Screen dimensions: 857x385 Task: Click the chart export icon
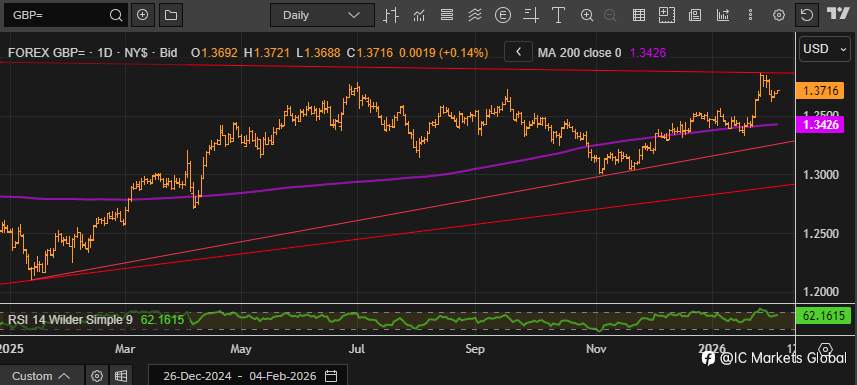coord(723,15)
